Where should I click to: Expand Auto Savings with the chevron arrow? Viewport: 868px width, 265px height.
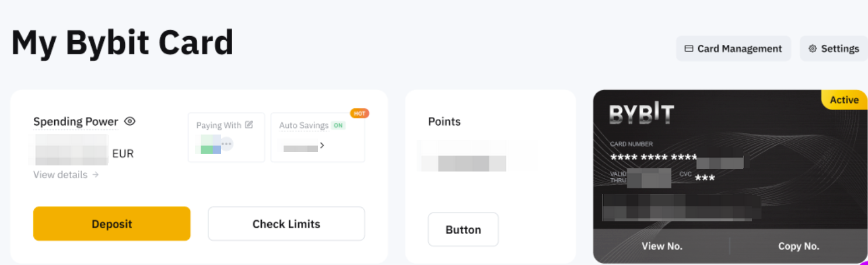[322, 146]
